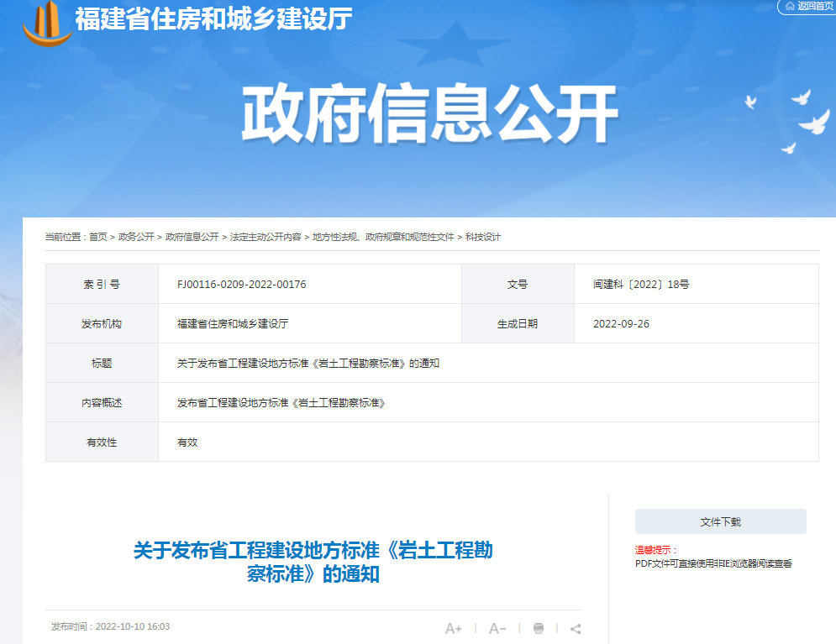Go to 首页 in the breadcrumb
The image size is (836, 644).
(x=98, y=238)
